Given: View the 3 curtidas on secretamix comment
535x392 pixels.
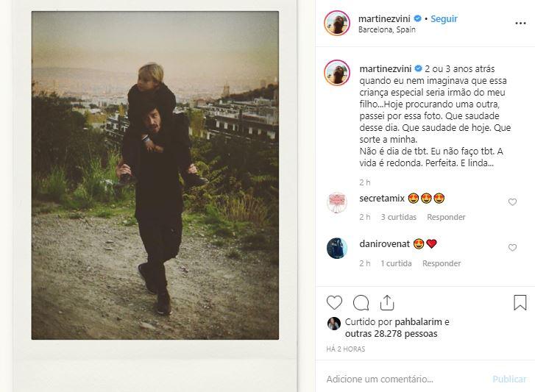Looking at the screenshot, I should [398, 218].
